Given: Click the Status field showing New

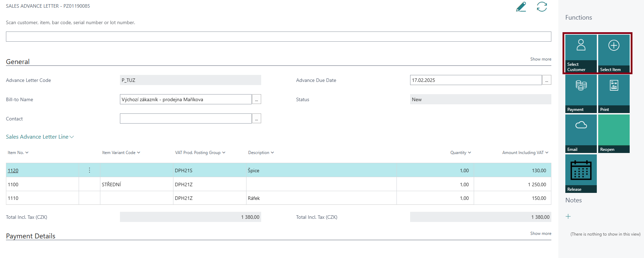Looking at the screenshot, I should (x=481, y=99).
